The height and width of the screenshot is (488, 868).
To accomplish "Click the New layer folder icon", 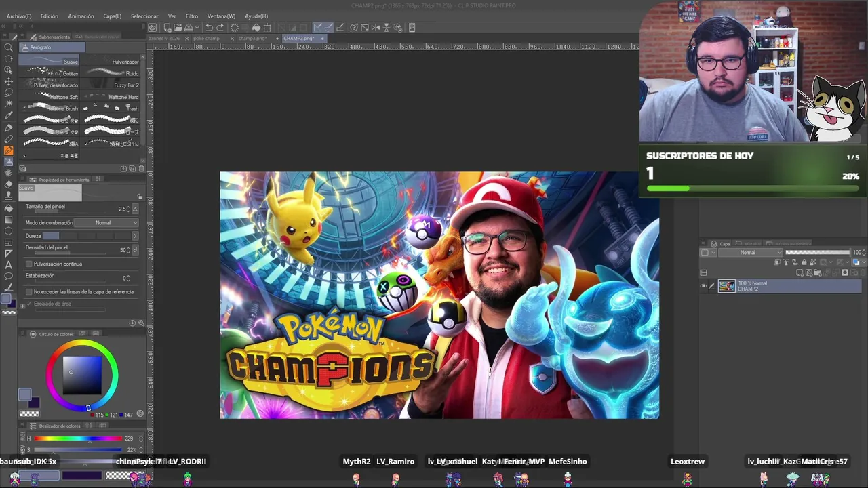I will pyautogui.click(x=818, y=272).
